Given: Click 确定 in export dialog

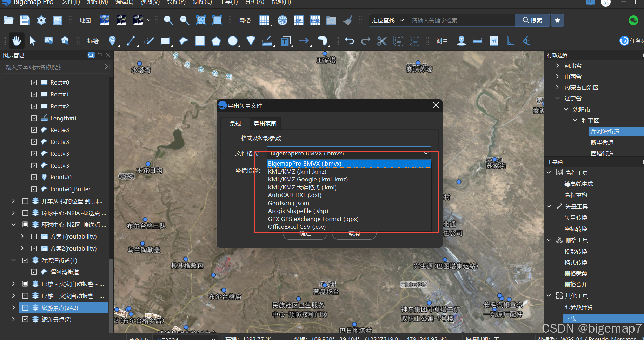Looking at the screenshot, I should (x=305, y=234).
